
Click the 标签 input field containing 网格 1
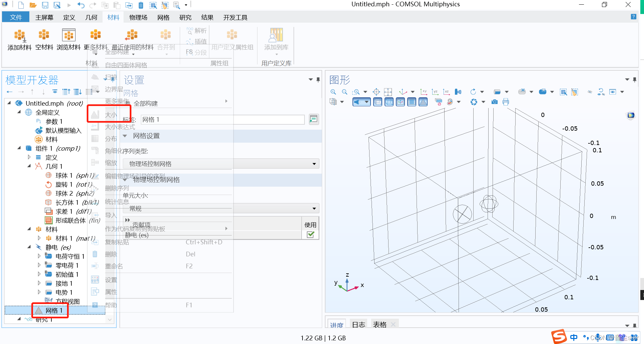[x=222, y=120]
